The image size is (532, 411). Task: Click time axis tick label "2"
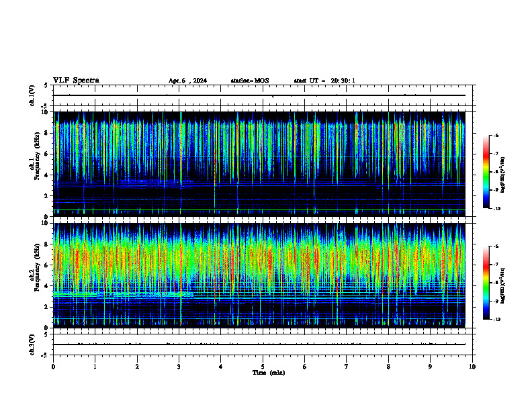137,367
